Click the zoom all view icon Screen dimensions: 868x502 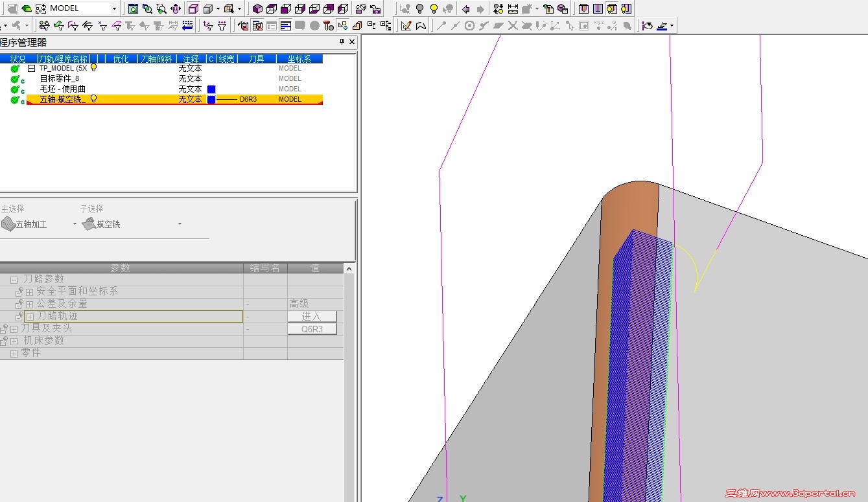coord(133,9)
